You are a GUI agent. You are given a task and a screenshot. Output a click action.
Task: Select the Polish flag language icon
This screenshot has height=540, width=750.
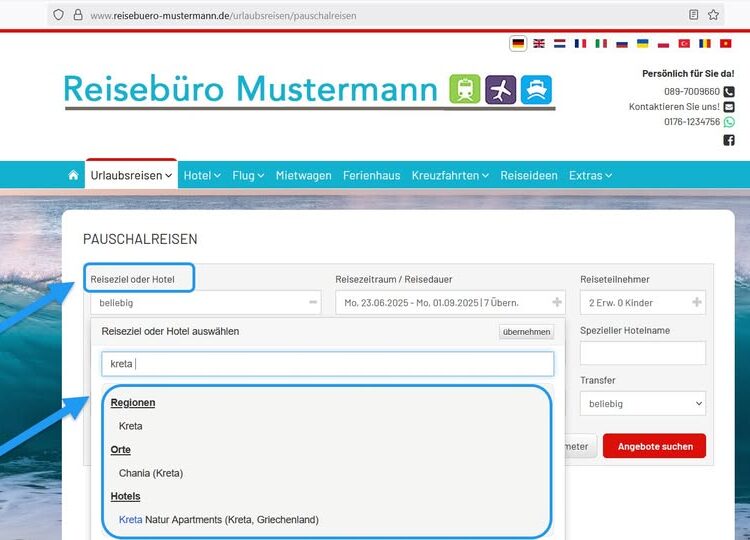click(663, 44)
